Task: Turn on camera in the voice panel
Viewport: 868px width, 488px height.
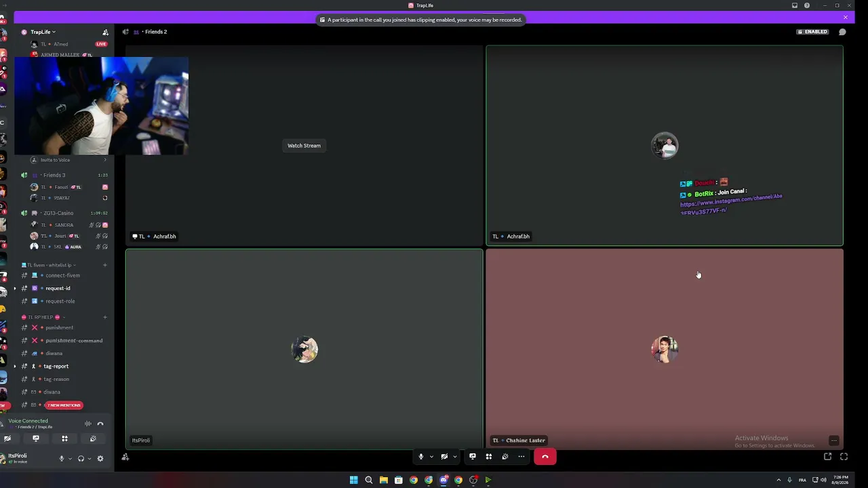Action: (x=7, y=439)
